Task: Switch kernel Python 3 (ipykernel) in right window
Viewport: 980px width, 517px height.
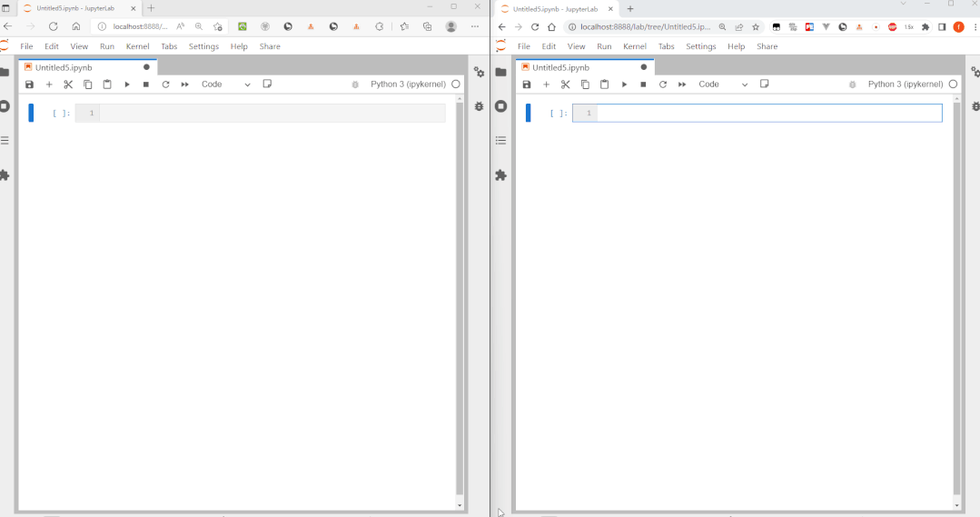Action: coord(906,85)
